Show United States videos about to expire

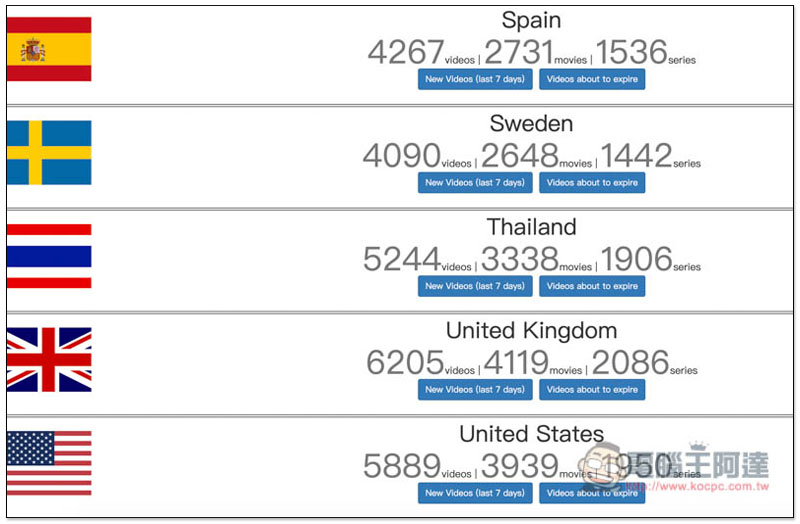pyautogui.click(x=592, y=493)
